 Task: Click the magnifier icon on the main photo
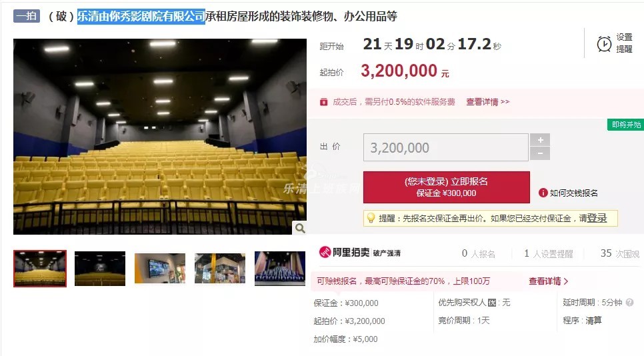(300, 228)
